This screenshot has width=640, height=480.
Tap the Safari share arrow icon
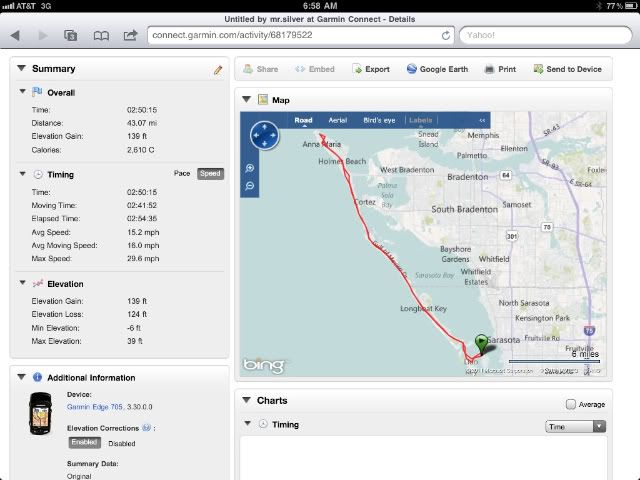(130, 35)
